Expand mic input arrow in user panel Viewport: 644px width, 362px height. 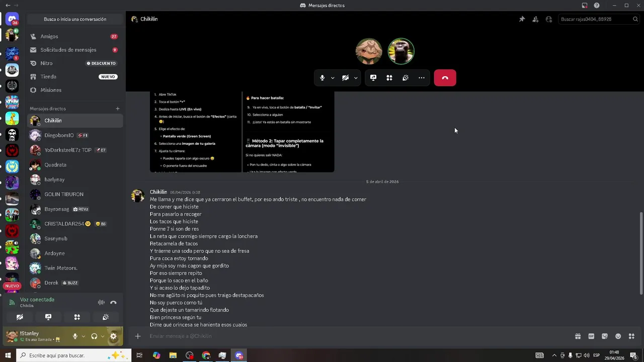click(83, 336)
